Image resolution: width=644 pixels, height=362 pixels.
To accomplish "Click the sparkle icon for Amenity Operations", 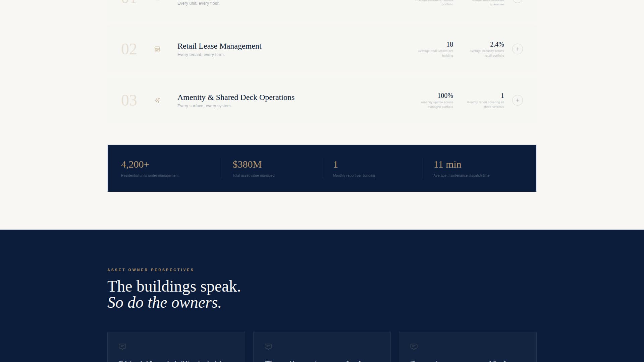I will 157,100.
